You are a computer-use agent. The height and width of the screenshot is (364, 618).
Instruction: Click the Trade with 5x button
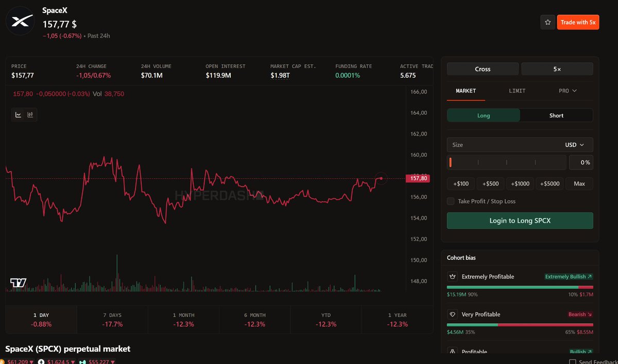tap(578, 22)
